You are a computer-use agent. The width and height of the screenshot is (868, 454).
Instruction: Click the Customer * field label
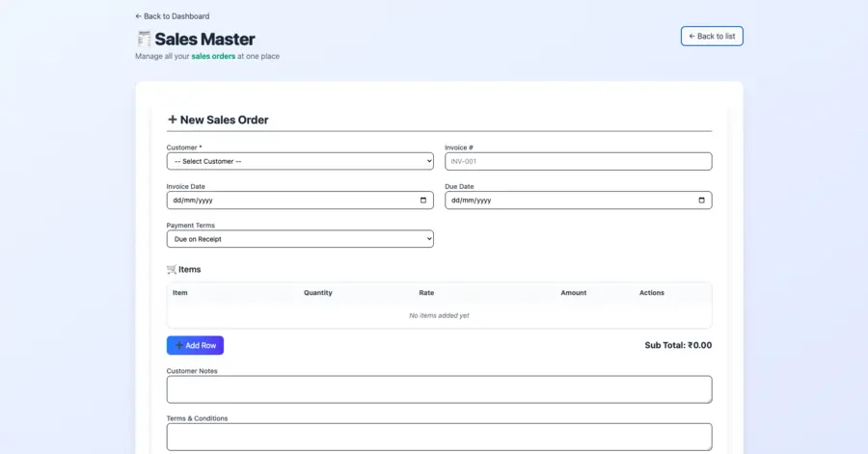pos(184,147)
